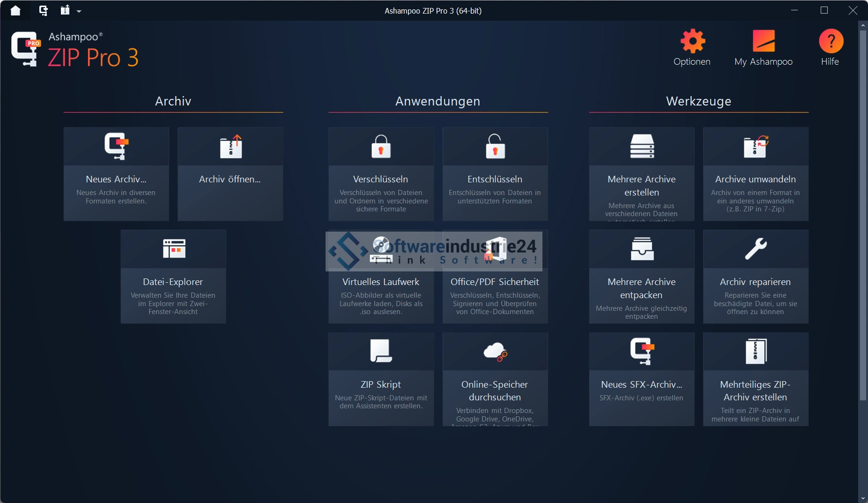This screenshot has width=868, height=503.
Task: Launch the Datei-Explorer tile
Action: 173,276
